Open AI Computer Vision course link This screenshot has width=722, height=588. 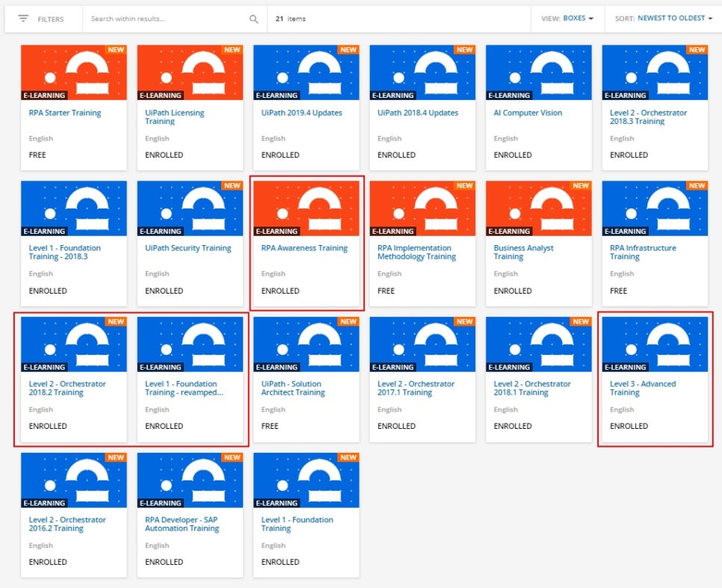coord(528,113)
